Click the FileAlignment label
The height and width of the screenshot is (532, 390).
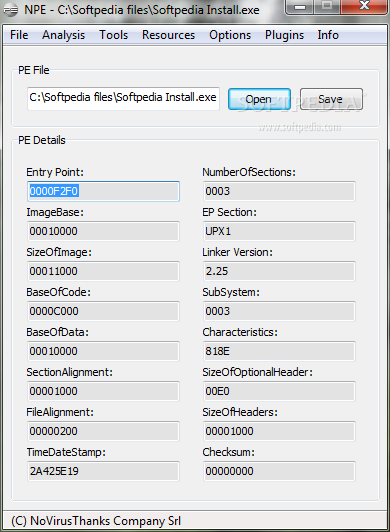(x=60, y=413)
